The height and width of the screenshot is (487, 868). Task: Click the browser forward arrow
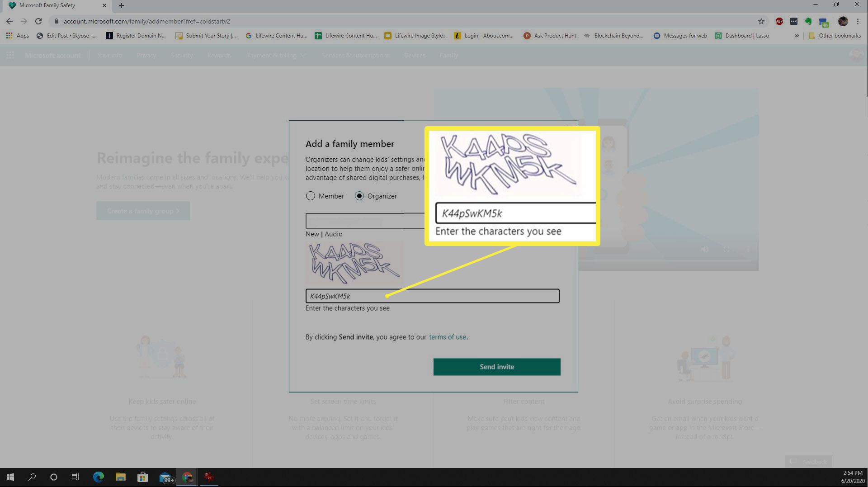[24, 21]
